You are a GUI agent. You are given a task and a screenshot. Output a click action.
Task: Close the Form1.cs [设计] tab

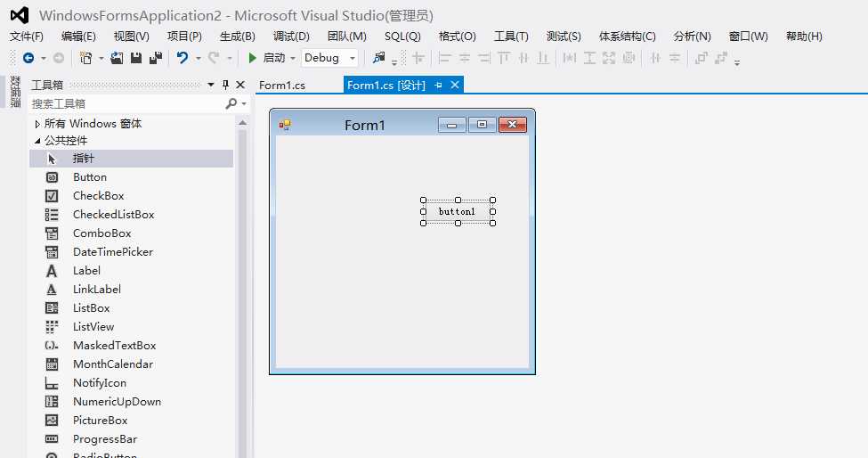click(455, 85)
